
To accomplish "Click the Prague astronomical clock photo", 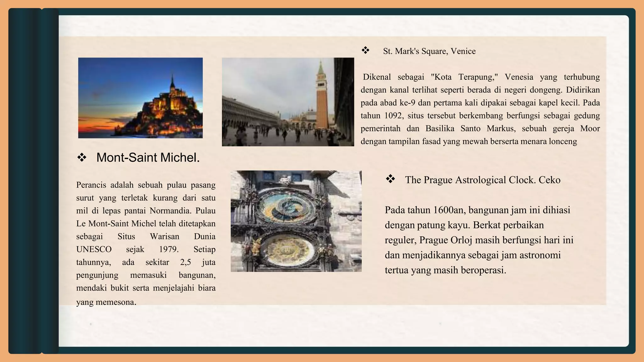I will coord(296,221).
